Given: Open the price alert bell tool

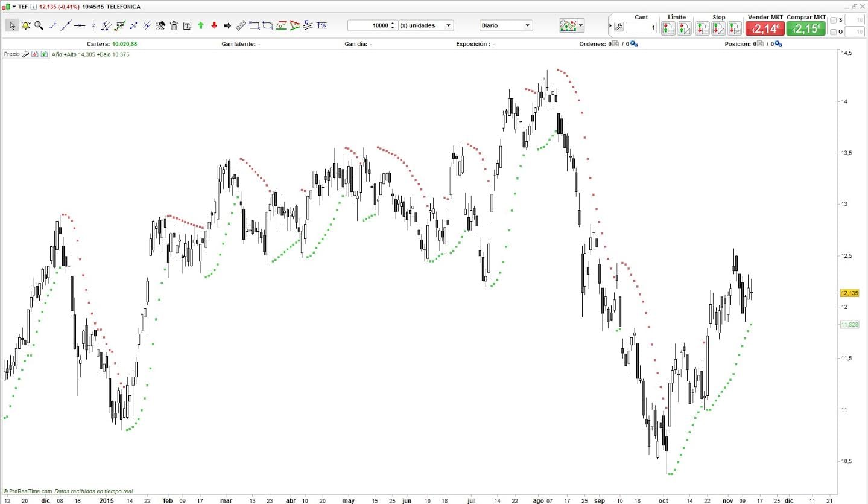Looking at the screenshot, I should click(24, 25).
